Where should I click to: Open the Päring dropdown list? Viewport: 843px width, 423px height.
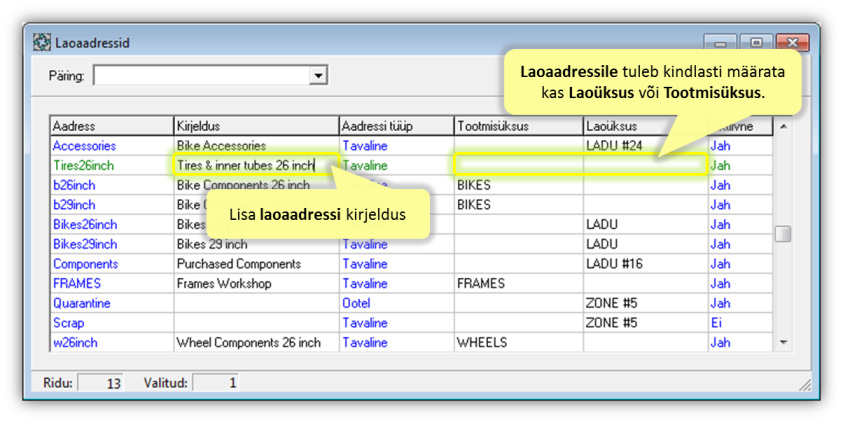319,75
